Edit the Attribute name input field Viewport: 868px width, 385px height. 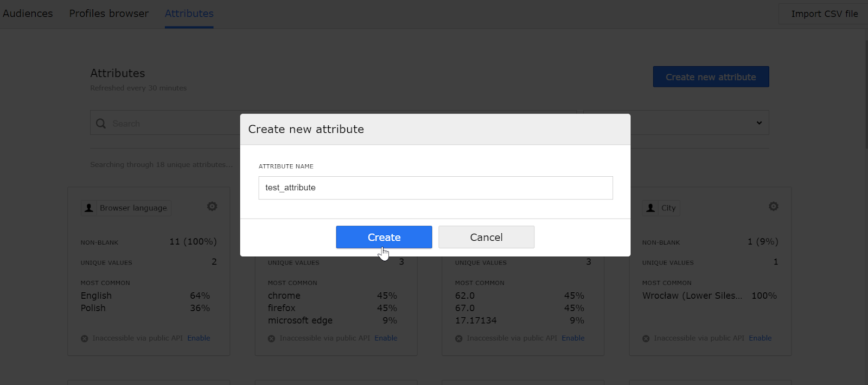[436, 188]
